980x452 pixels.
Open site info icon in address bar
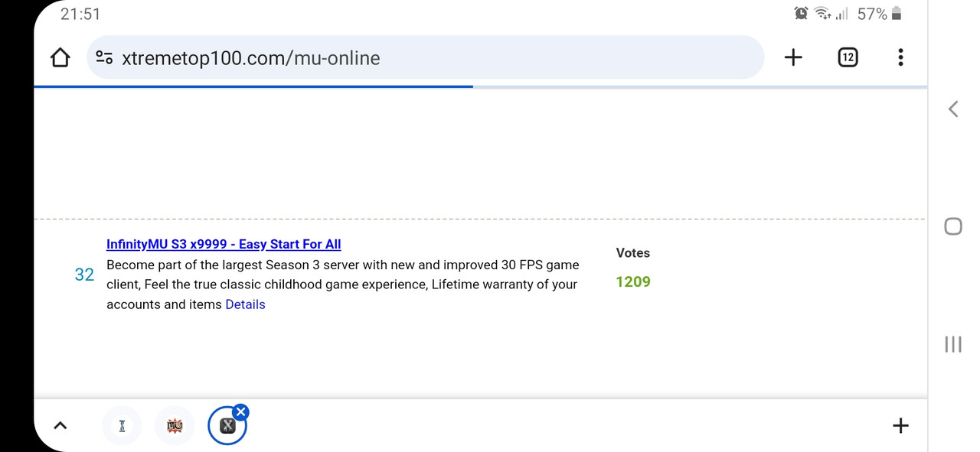[105, 58]
